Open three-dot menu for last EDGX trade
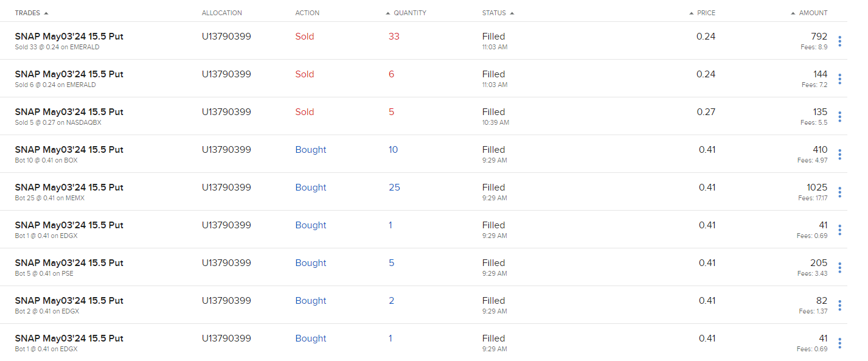Screen dimensions: 868x361 click(839, 343)
